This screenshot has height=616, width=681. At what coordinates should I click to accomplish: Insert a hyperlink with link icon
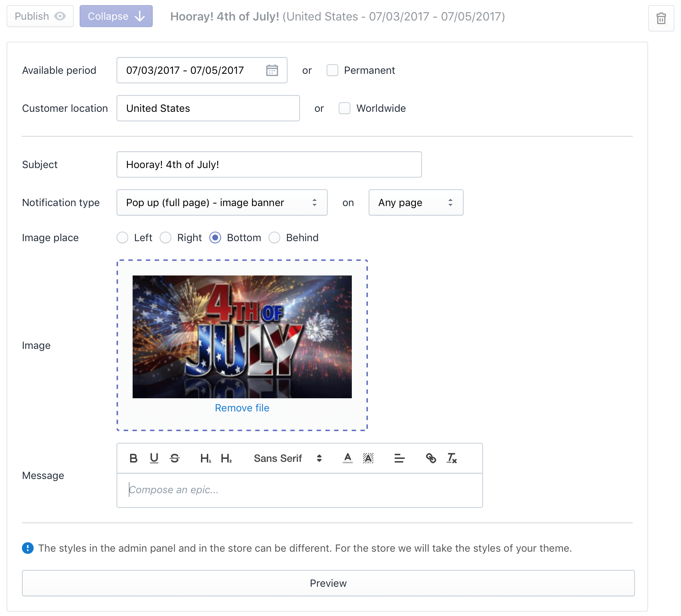[x=431, y=458]
